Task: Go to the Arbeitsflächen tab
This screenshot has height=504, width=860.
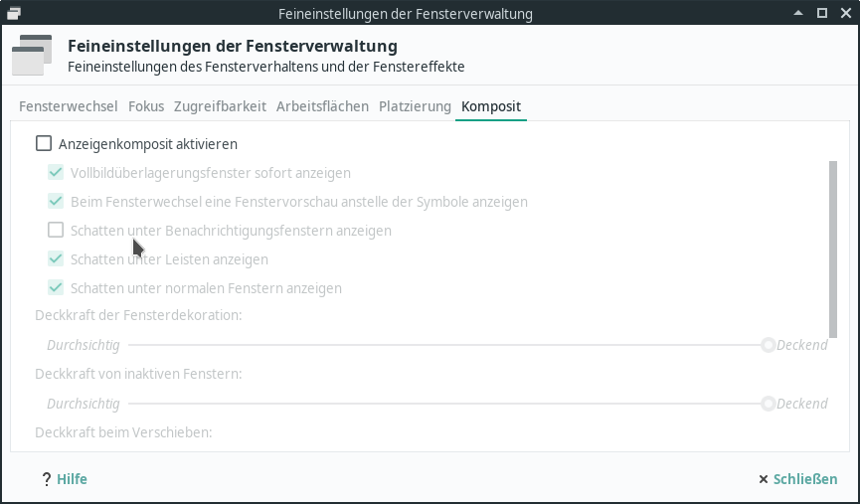Action: pos(322,106)
